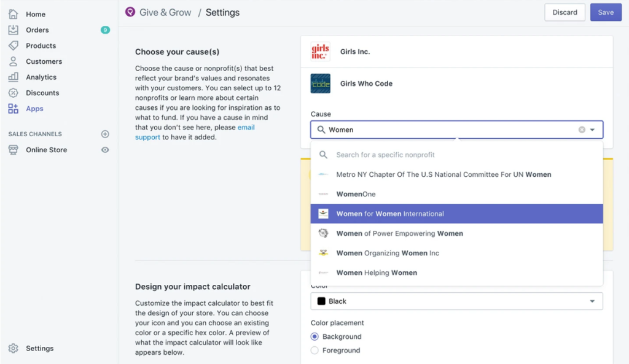Click the Design your impact calculator heading

click(192, 287)
